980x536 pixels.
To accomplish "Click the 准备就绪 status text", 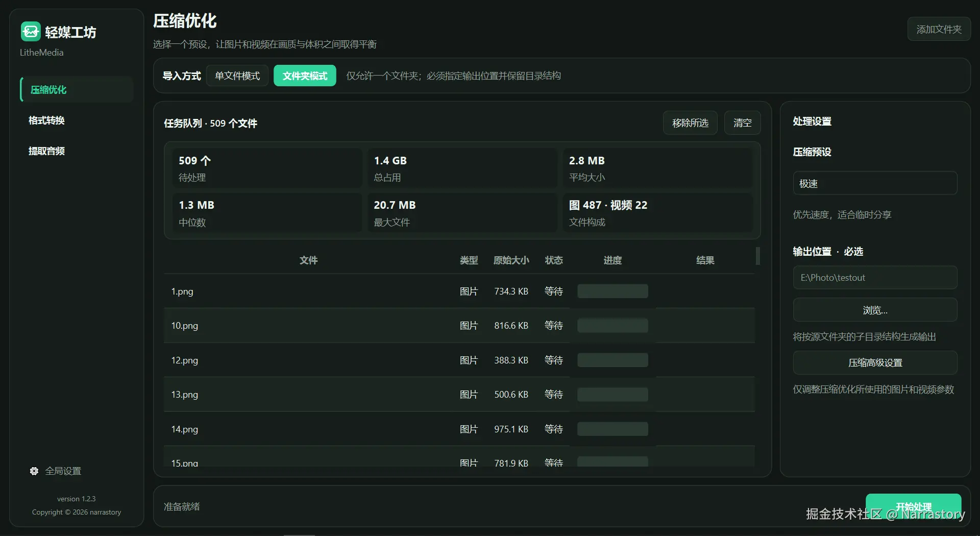I will [x=182, y=506].
